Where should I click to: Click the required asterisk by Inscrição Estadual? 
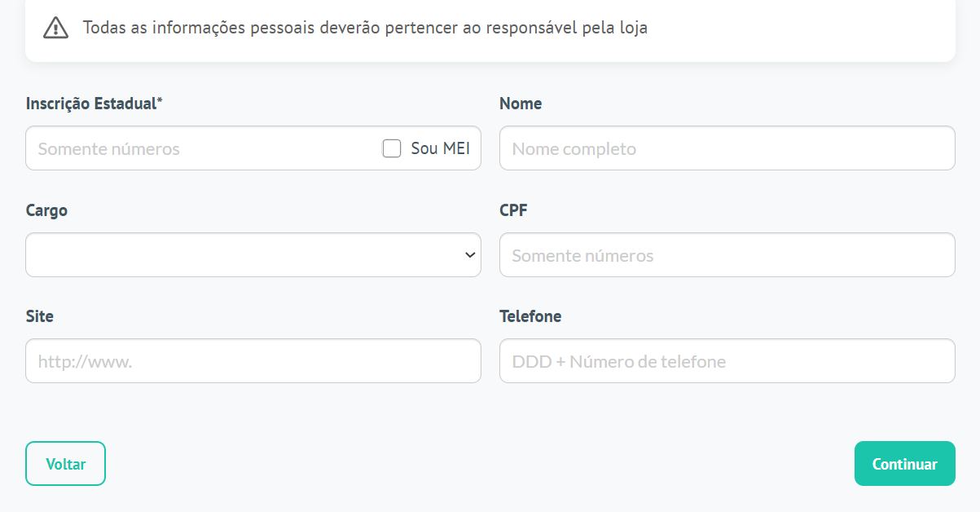[x=160, y=101]
